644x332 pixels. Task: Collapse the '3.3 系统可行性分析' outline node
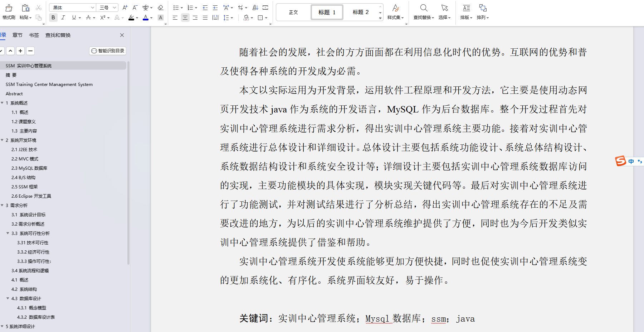pyautogui.click(x=8, y=233)
